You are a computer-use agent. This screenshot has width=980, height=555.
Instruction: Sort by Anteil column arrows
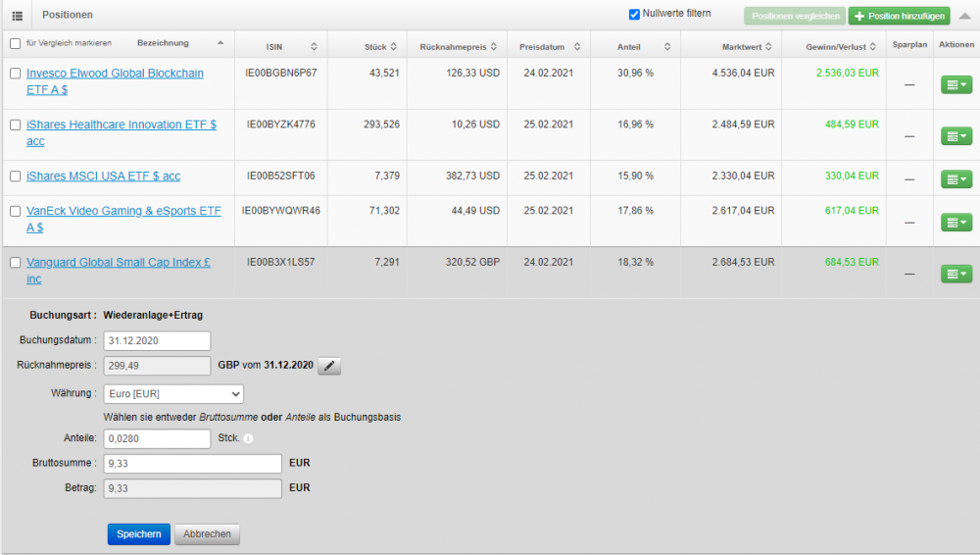pos(666,46)
